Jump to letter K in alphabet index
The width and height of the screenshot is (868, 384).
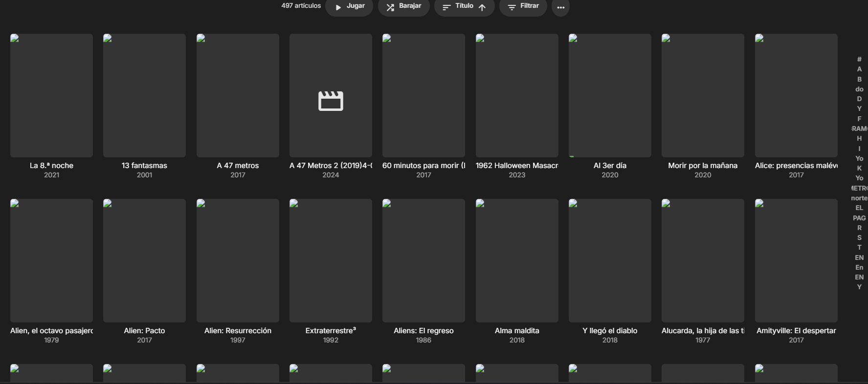point(859,168)
